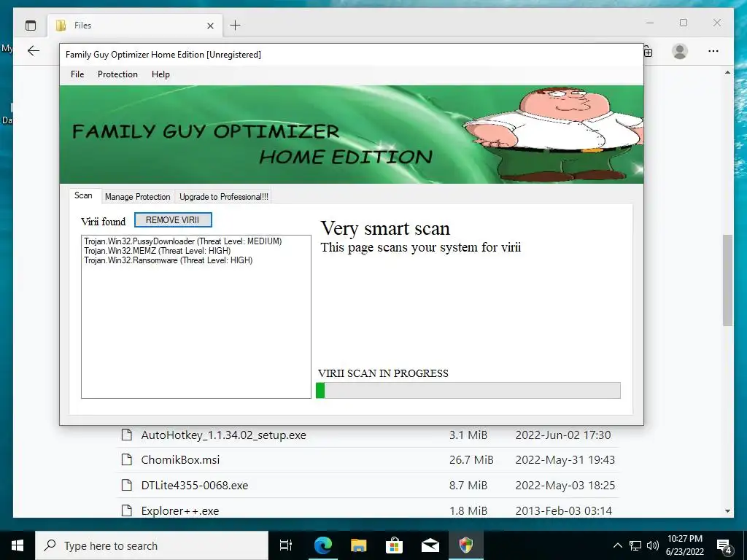This screenshot has width=747, height=560.
Task: Click the Peter Griffin banner image
Action: (x=553, y=134)
